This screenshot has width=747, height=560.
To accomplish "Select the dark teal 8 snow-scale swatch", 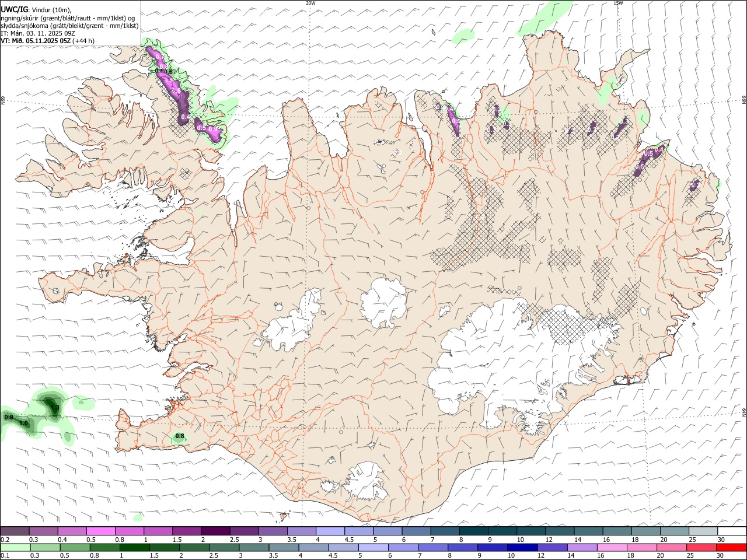I will [473, 531].
